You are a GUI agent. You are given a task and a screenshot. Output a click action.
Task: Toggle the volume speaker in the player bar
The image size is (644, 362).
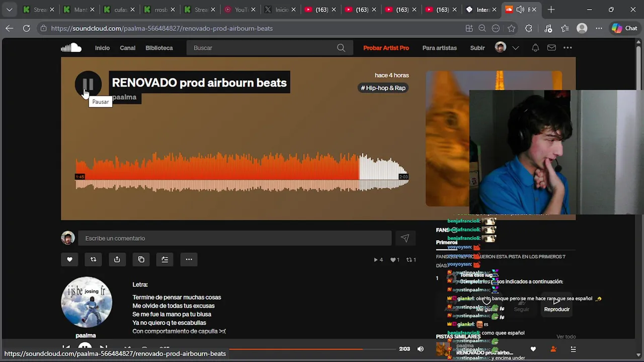pos(421,349)
